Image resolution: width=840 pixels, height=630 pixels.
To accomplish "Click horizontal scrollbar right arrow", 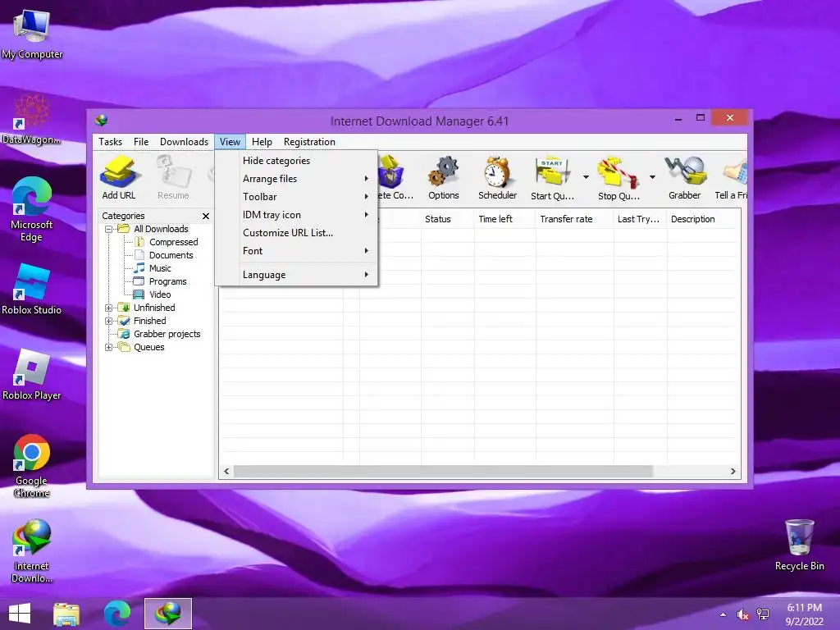I will 733,472.
